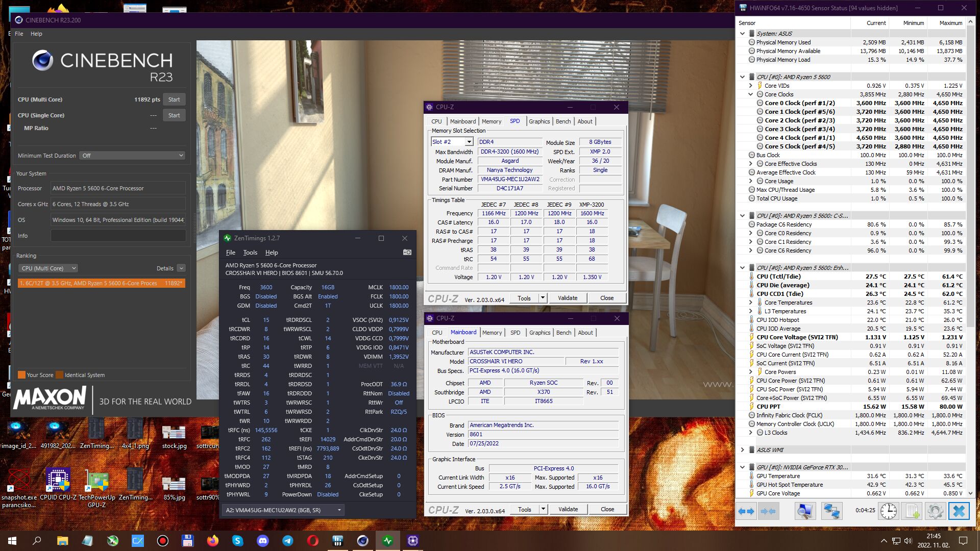Select snapshot.exe desktop icon
980x551 pixels.
pyautogui.click(x=19, y=488)
